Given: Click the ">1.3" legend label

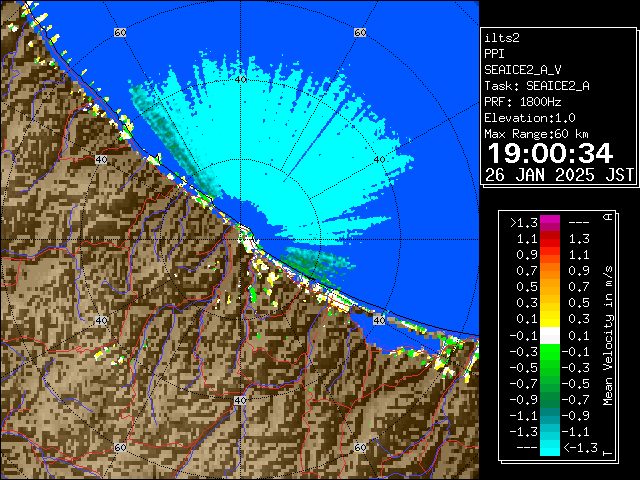Looking at the screenshot, I should (x=524, y=223).
